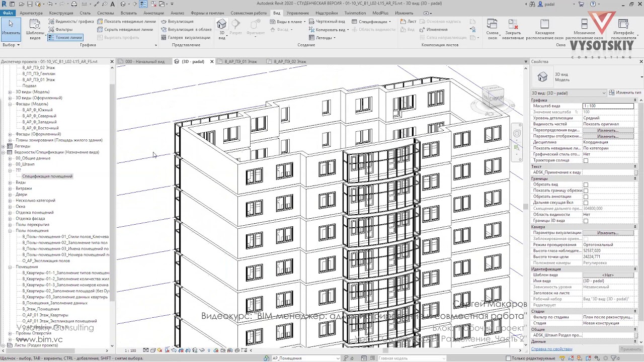Toggle Границы 3D вида checkbox
644x362 pixels.
coord(586,221)
